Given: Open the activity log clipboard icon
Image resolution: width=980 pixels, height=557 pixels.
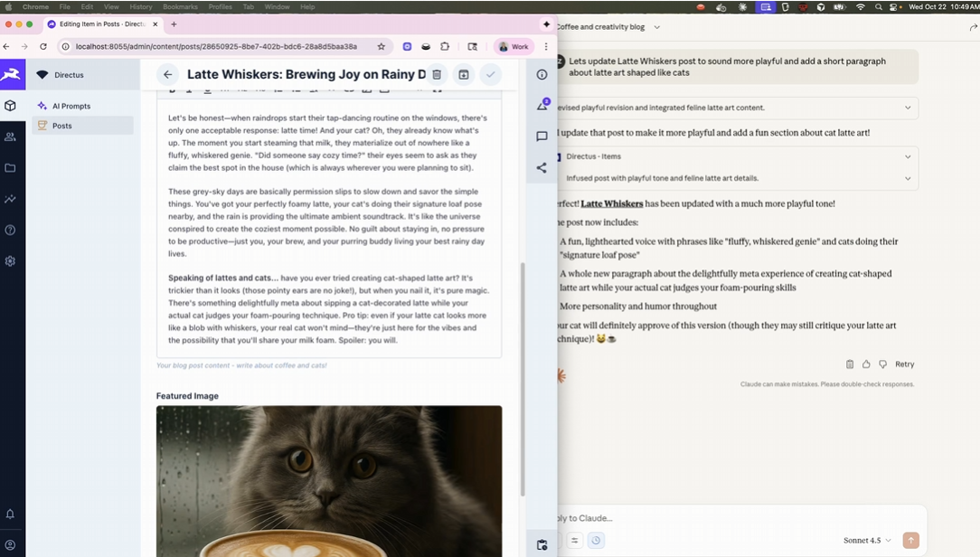Looking at the screenshot, I should pyautogui.click(x=542, y=545).
